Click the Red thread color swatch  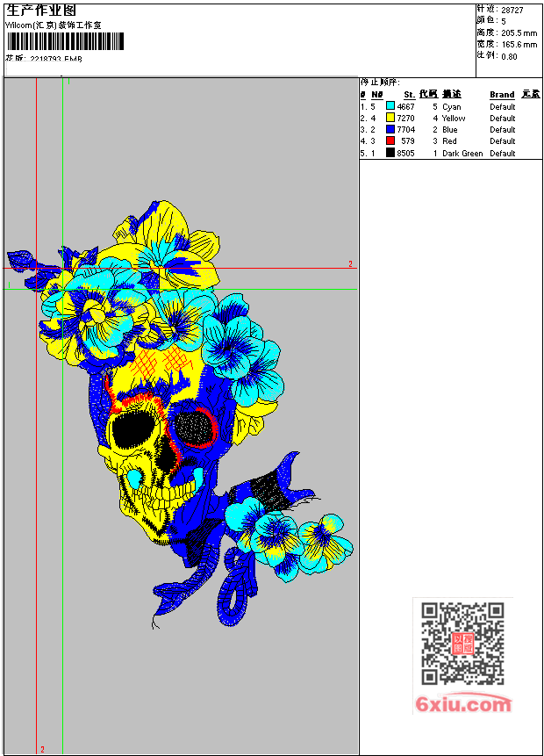(390, 140)
